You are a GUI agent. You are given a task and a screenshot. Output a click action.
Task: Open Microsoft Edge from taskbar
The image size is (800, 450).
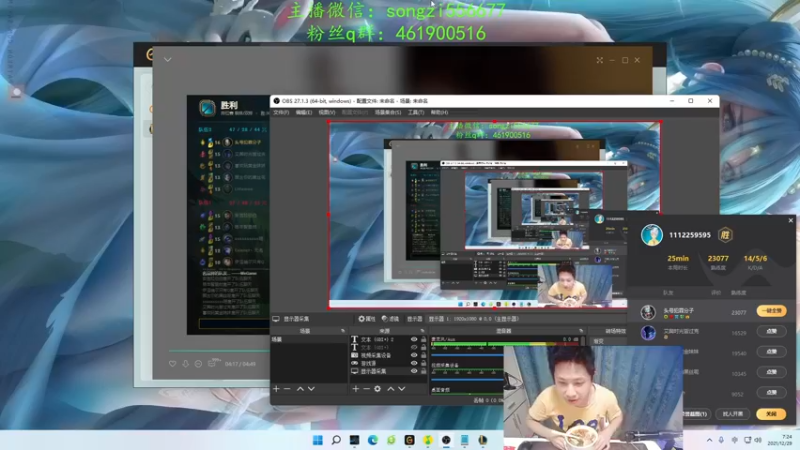(x=372, y=440)
